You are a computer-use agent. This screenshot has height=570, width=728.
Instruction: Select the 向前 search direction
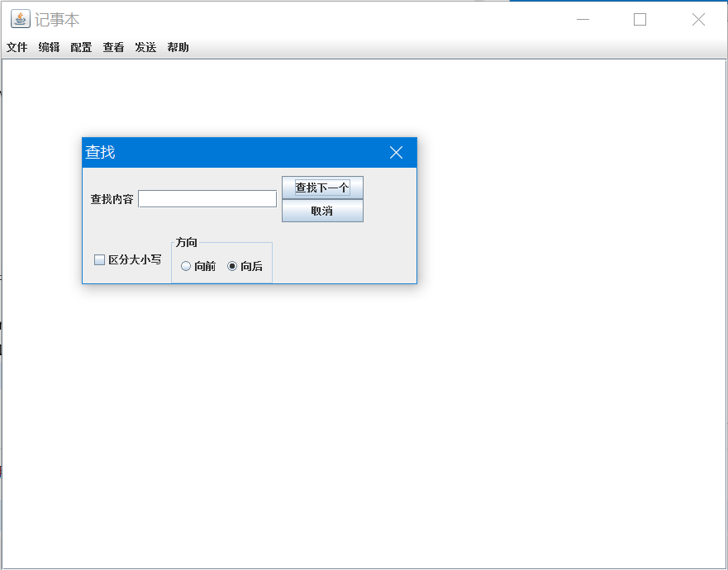[x=186, y=266]
